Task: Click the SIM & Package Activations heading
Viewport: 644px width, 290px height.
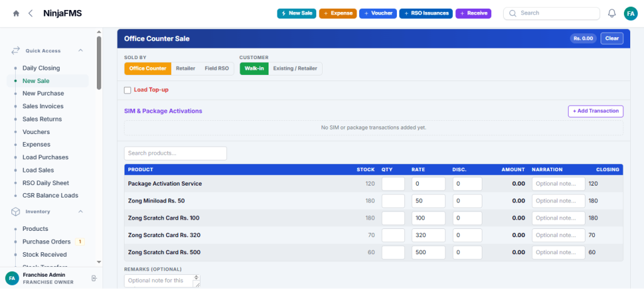Action: coord(163,111)
